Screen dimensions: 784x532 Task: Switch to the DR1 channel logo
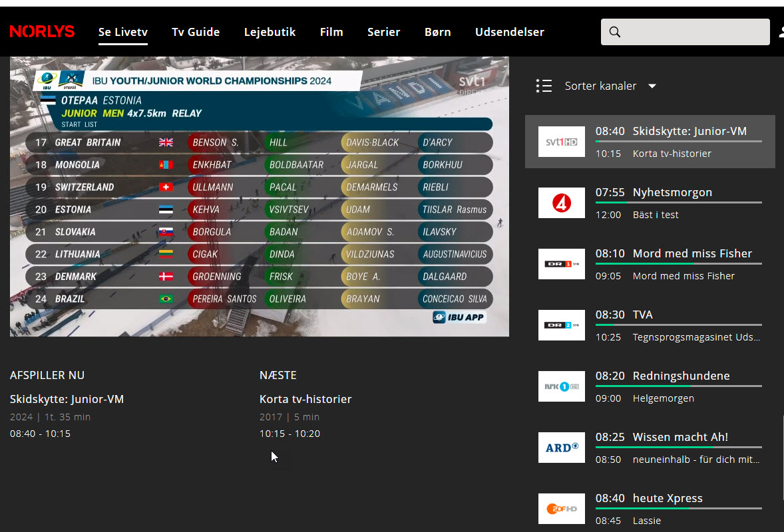point(561,264)
